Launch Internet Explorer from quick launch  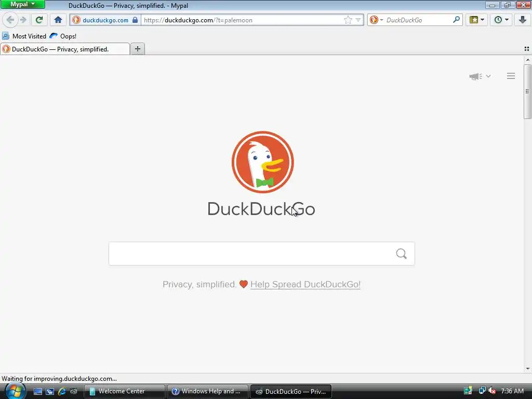(62, 391)
